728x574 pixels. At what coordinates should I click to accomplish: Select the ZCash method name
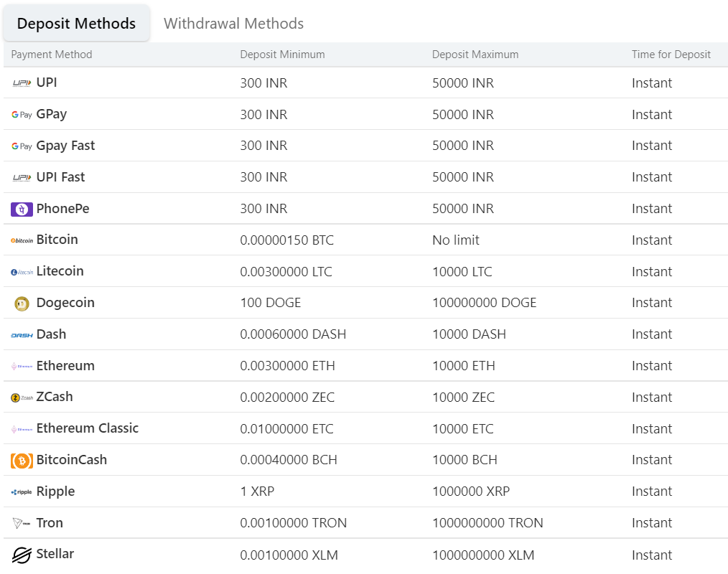tap(55, 397)
